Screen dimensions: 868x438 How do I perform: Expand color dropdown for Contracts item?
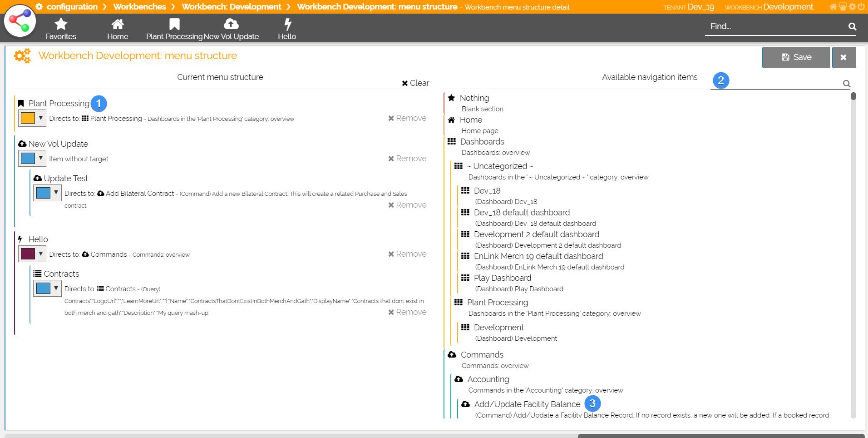point(56,289)
